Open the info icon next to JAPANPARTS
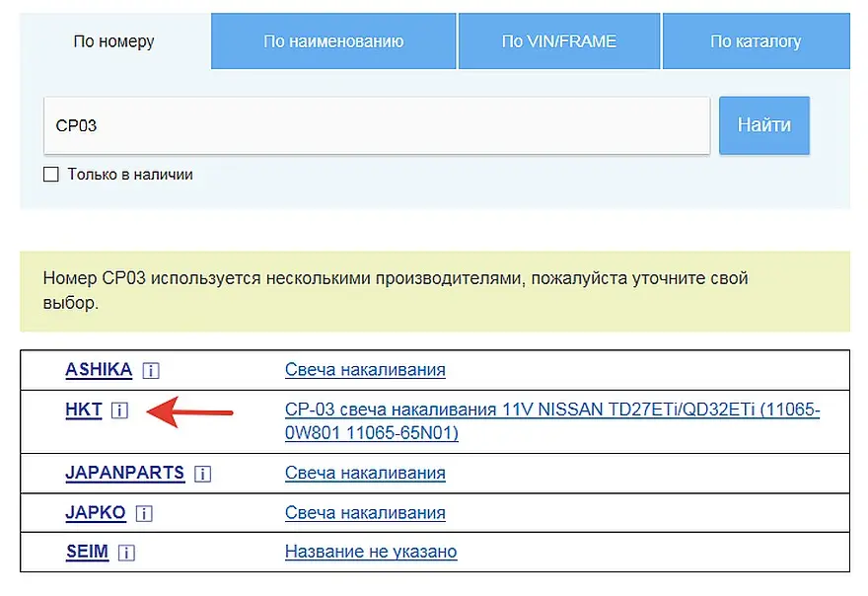 pos(202,474)
